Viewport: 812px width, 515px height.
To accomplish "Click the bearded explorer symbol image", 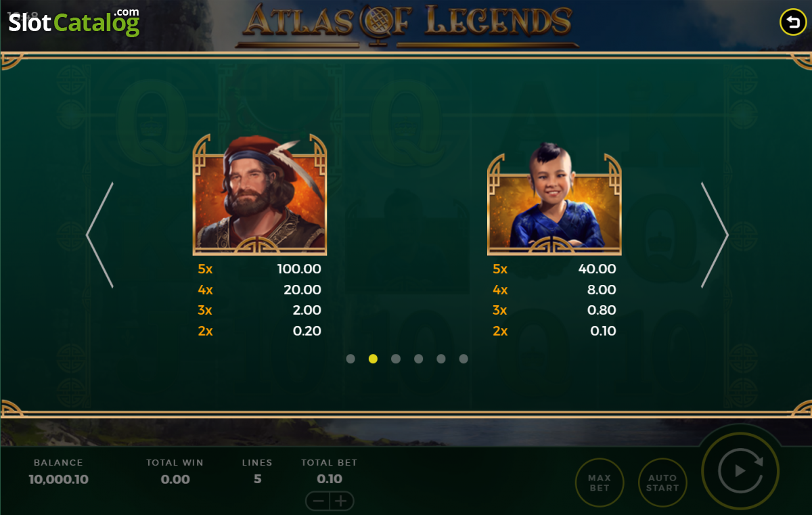I will click(260, 194).
